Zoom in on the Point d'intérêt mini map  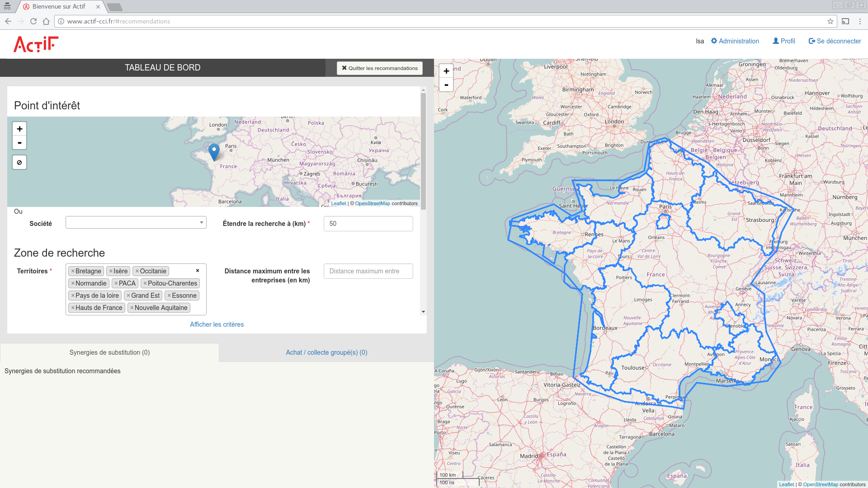click(19, 129)
